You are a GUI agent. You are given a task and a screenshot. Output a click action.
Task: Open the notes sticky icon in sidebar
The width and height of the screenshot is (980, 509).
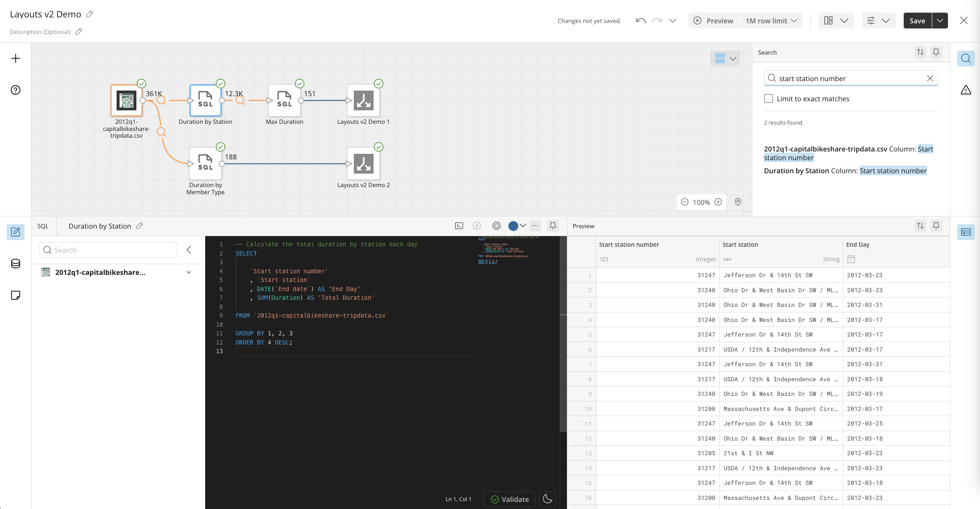15,295
